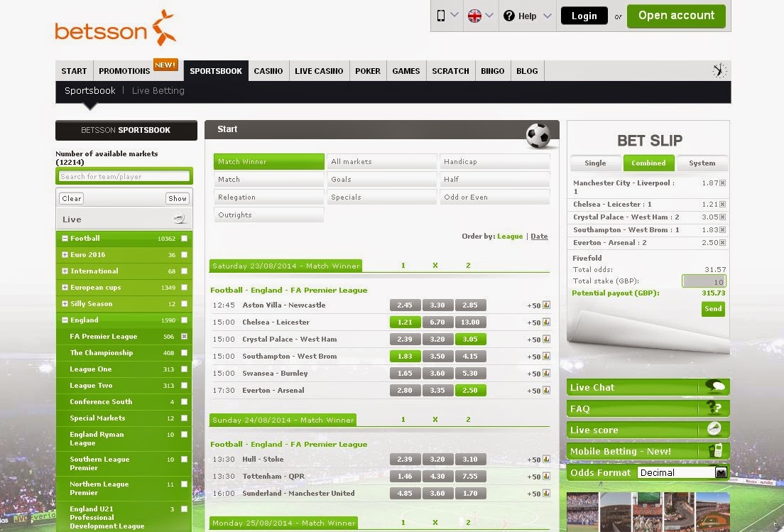The width and height of the screenshot is (784, 532).
Task: Open statistics icon for Hull - Stoke
Action: pyautogui.click(x=547, y=459)
